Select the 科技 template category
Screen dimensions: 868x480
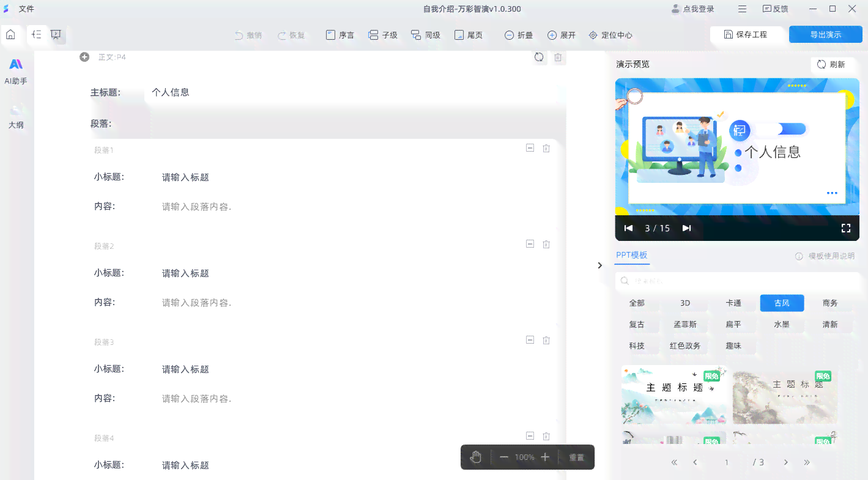637,346
